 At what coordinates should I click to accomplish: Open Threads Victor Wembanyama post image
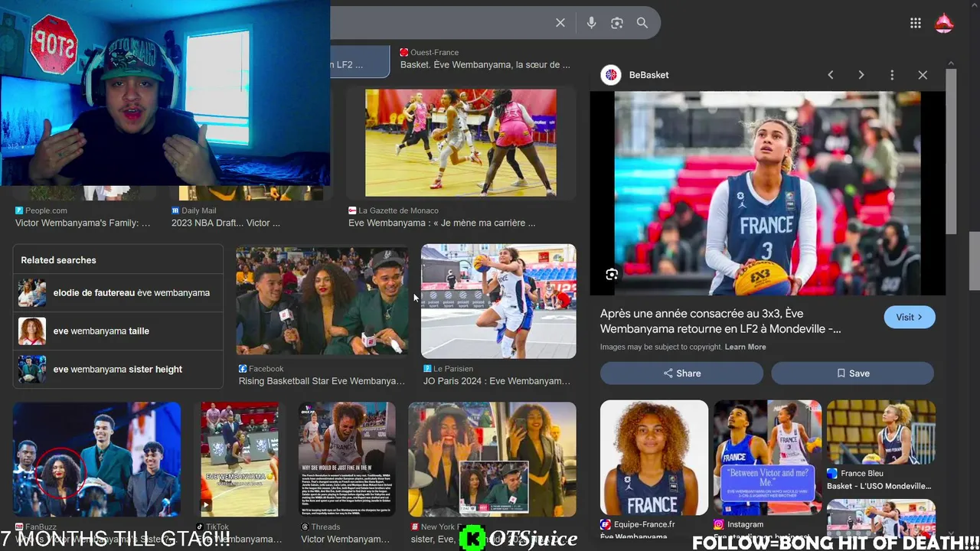pyautogui.click(x=347, y=459)
